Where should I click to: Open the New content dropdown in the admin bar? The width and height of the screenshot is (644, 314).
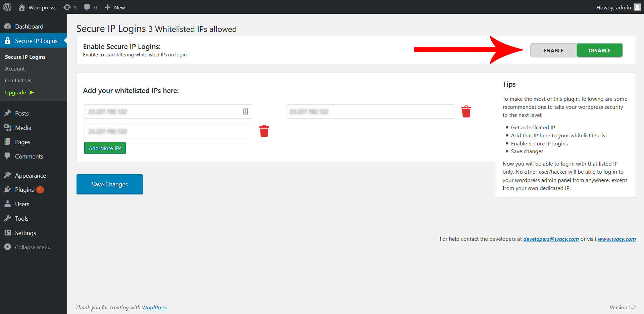(x=114, y=7)
